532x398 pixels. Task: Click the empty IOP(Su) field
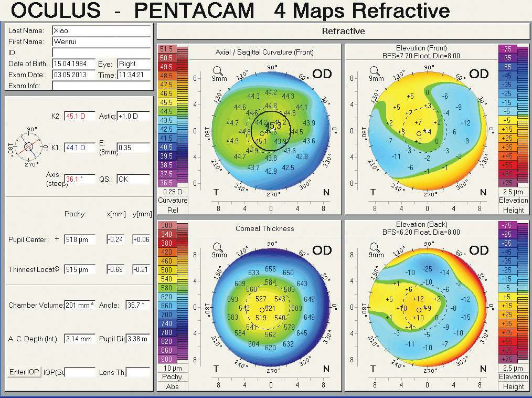click(80, 372)
